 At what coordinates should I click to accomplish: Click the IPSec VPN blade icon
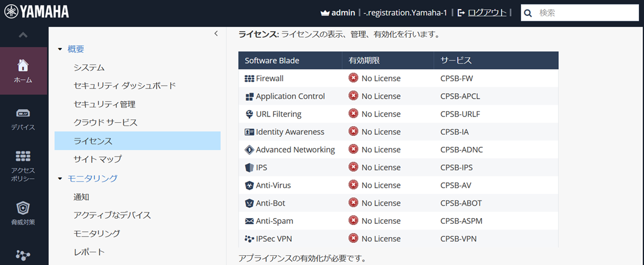249,239
